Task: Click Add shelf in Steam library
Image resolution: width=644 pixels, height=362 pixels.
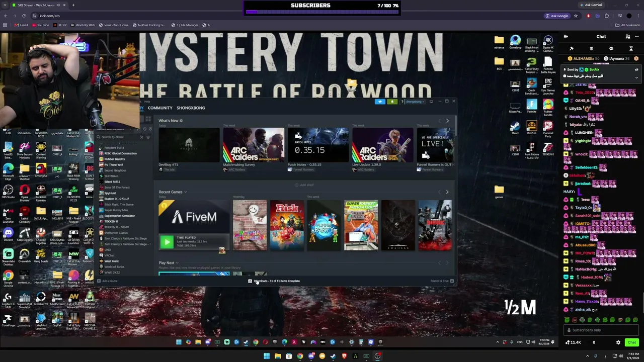Action: click(x=304, y=185)
